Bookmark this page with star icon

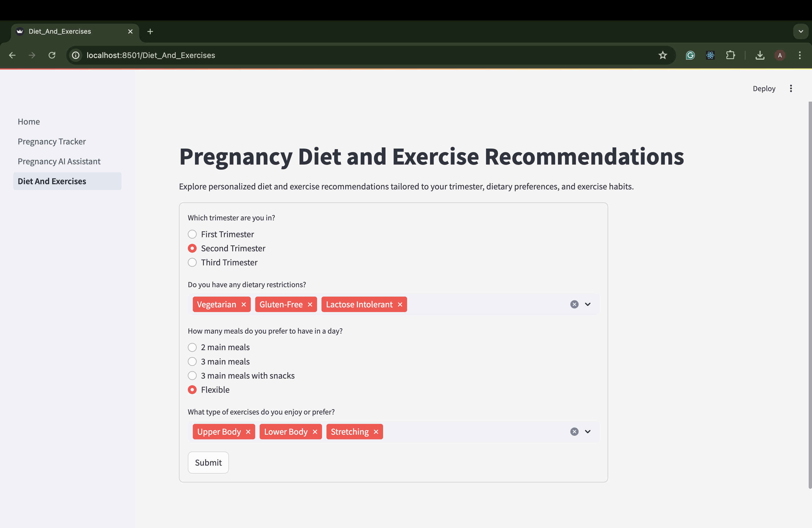tap(663, 55)
